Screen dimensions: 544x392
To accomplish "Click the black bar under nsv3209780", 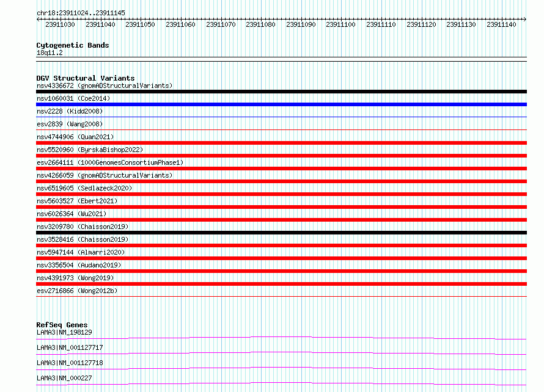I will point(281,233).
